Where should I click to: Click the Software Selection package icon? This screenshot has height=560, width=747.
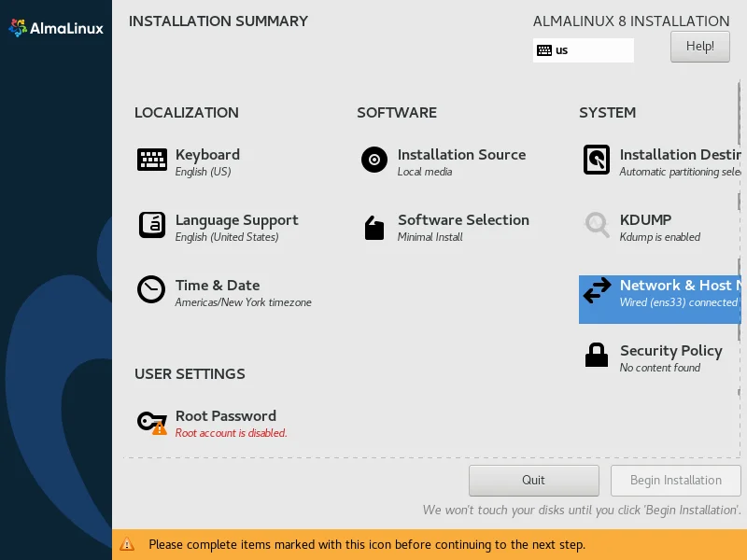[x=374, y=228]
